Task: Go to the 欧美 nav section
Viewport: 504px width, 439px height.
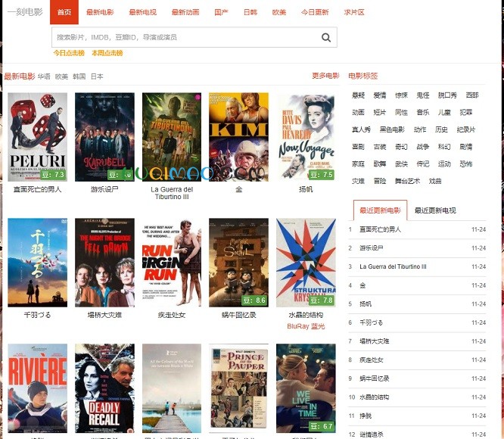Action: tap(279, 12)
